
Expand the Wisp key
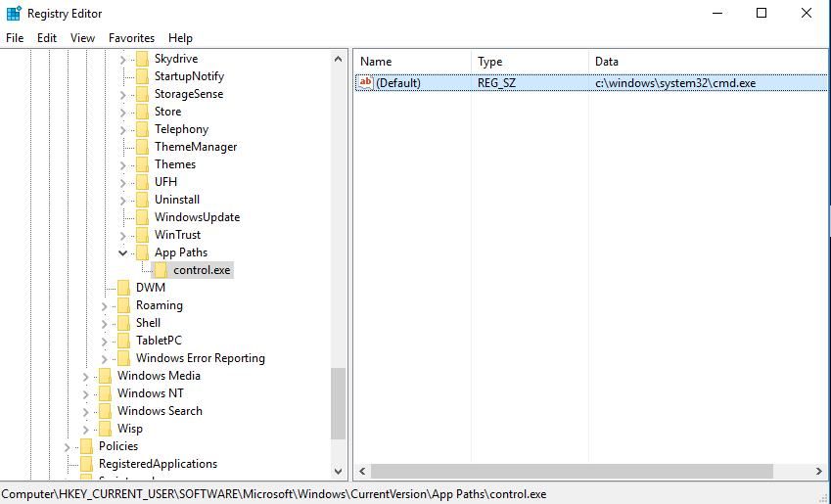(85, 430)
